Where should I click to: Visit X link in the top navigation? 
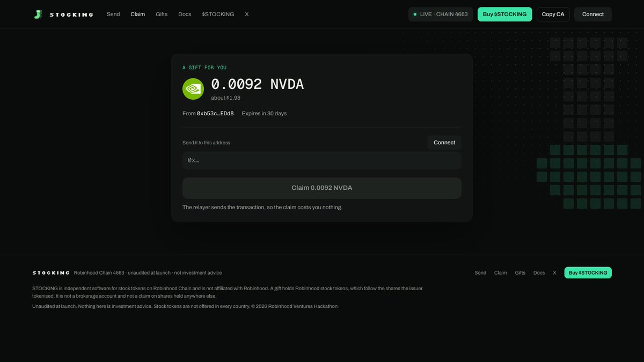[x=247, y=14]
